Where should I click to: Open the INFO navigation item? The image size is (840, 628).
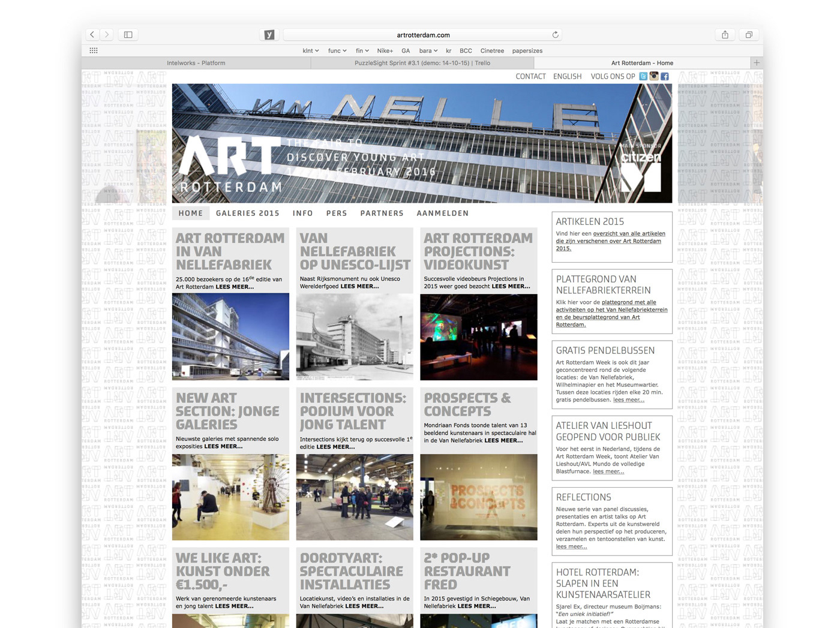[x=303, y=213]
